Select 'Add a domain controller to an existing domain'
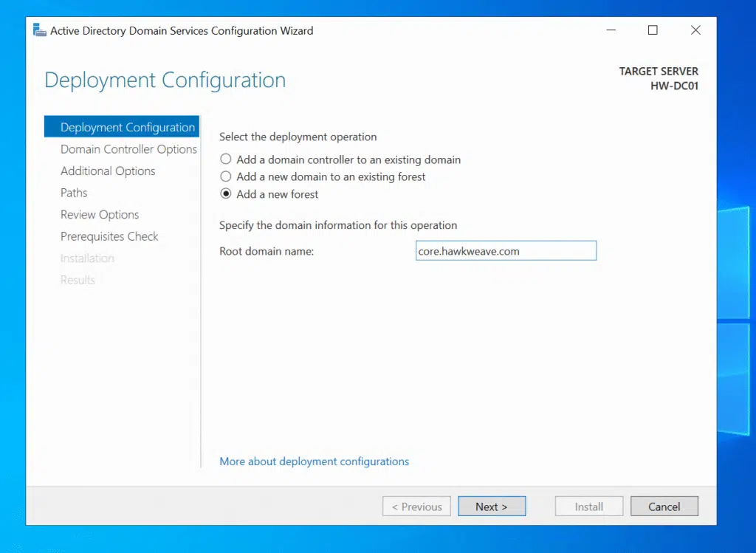 point(226,159)
